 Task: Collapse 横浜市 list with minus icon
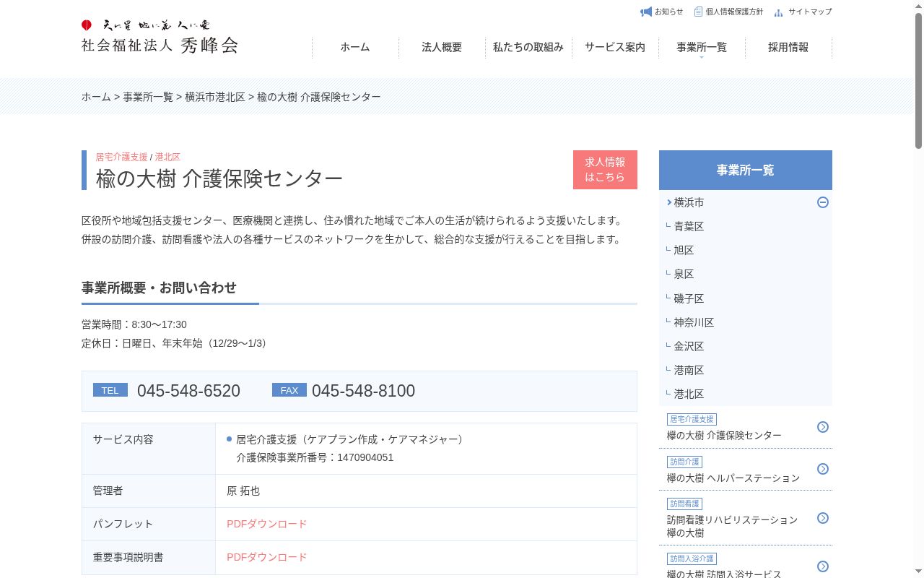pyautogui.click(x=823, y=202)
